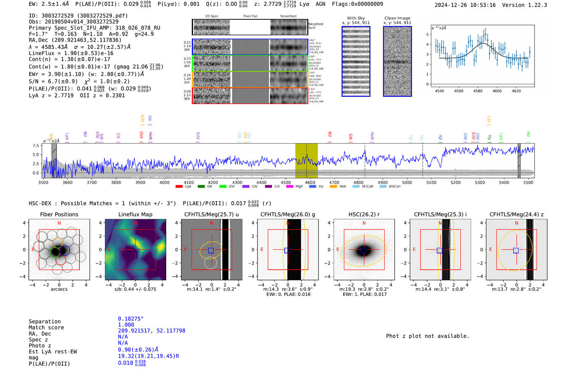Open the With Sky cutout image
The width and height of the screenshot is (576, 392).
(x=356, y=61)
